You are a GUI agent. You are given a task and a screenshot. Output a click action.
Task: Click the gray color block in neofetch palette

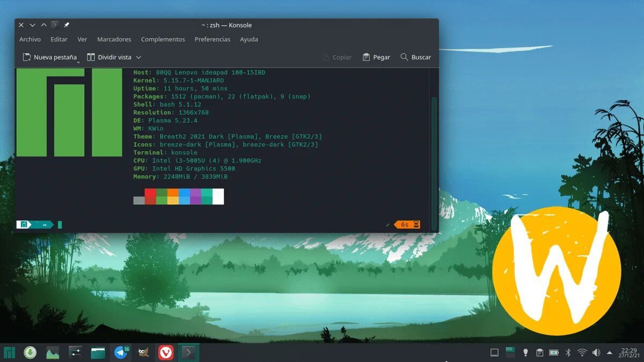[x=139, y=200]
